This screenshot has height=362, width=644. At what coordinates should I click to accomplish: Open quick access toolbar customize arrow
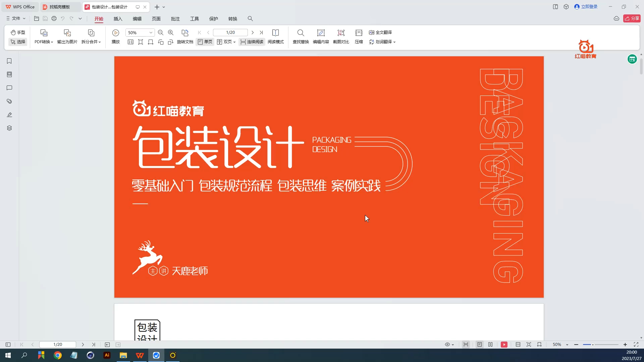click(x=80, y=18)
